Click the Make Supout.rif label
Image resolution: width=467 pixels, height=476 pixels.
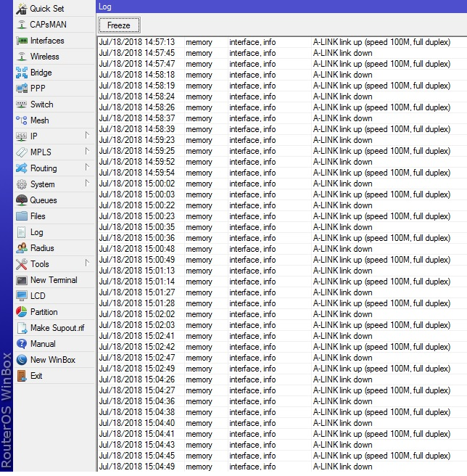pyautogui.click(x=57, y=328)
